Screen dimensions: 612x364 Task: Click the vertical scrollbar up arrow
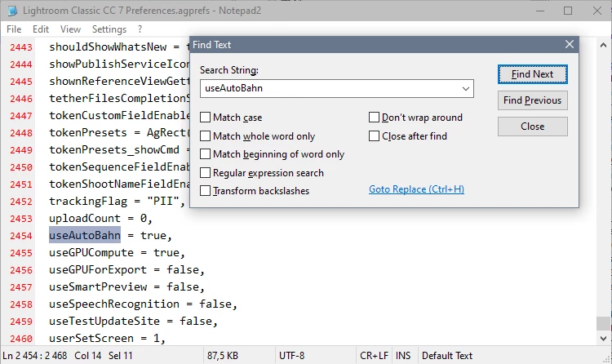(603, 46)
